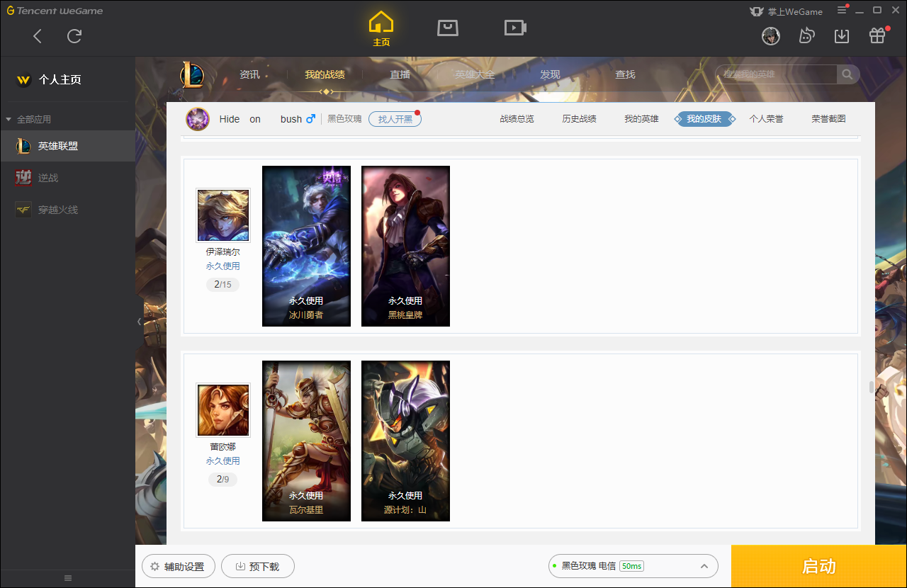Switch to 我的英雄 sub-tab
Screen dimensions: 907x588
pyautogui.click(x=641, y=119)
